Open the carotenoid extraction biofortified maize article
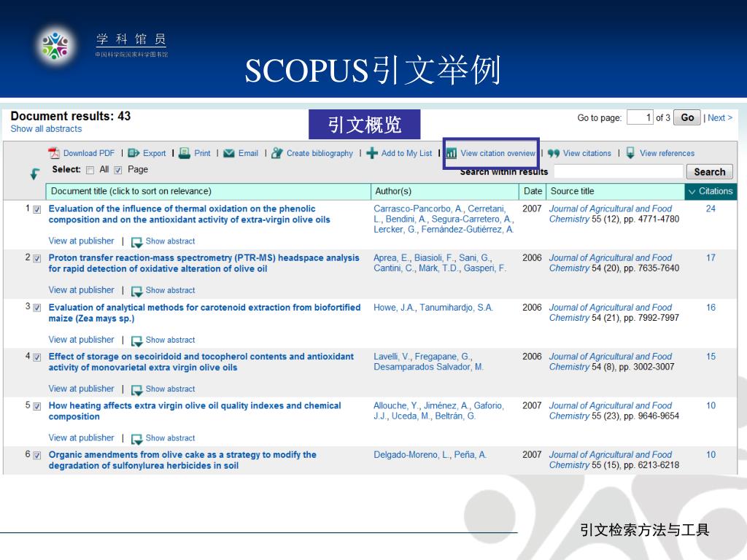 [204, 312]
